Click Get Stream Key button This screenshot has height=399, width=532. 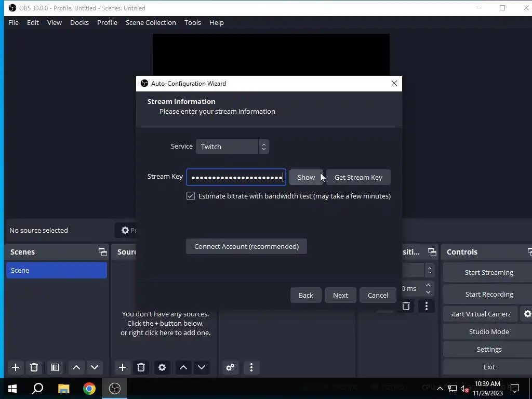(x=358, y=178)
